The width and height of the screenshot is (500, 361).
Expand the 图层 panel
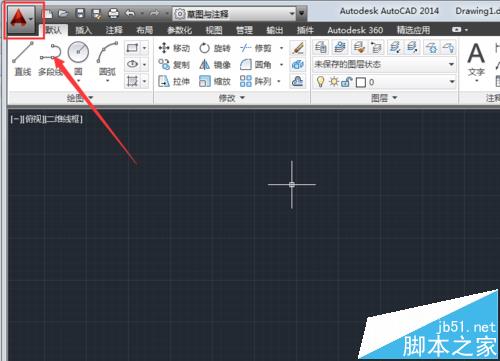(x=384, y=98)
